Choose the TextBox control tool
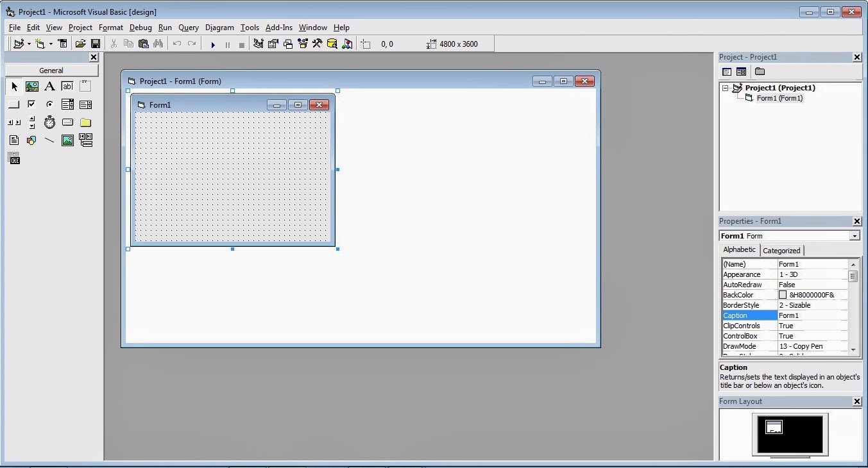This screenshot has width=868, height=468. (x=67, y=87)
